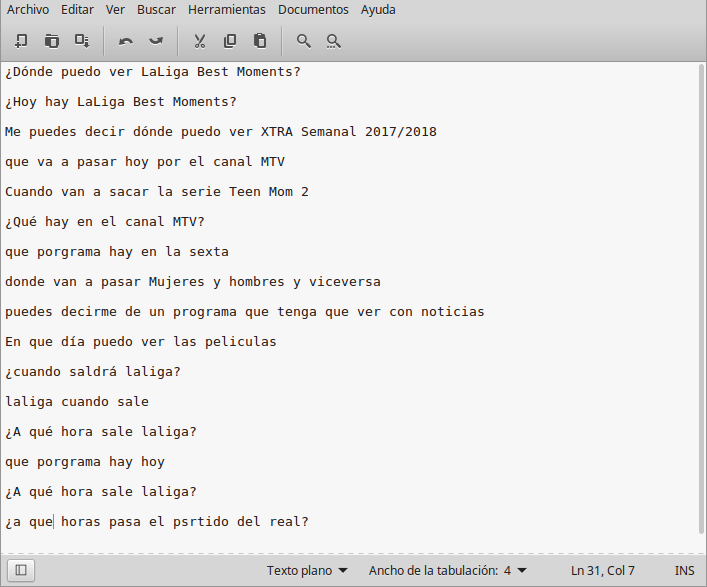The width and height of the screenshot is (707, 587).
Task: Cut selected text with scissors icon
Action: tap(200, 41)
